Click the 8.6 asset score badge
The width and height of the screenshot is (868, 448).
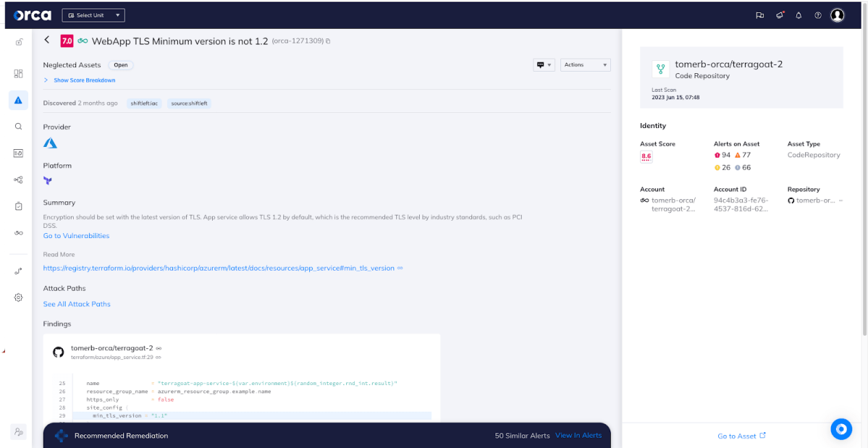[646, 157]
